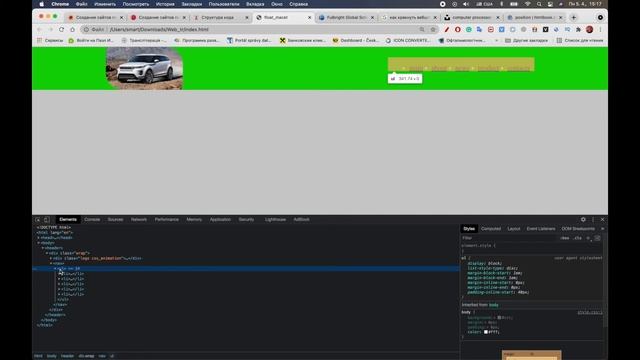
Task: Click the browser home icon
Action: (x=72, y=29)
